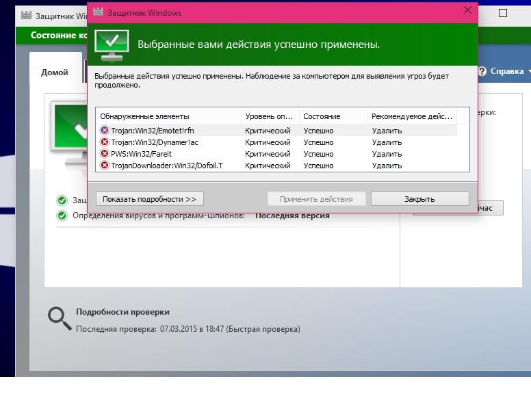
Task: Click the Последняя проверка 07.03.2015 text
Action: tap(188, 329)
